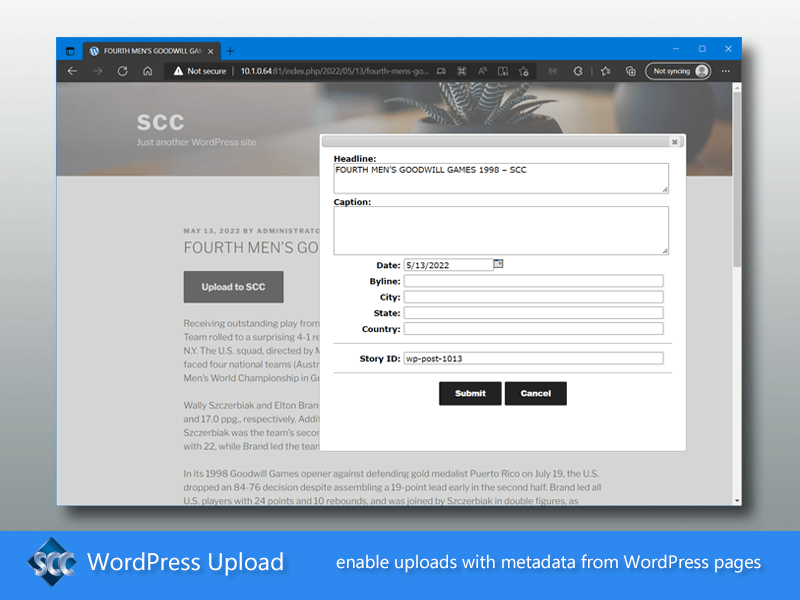Click the post title FOURTH MEN'S GO

(x=251, y=247)
